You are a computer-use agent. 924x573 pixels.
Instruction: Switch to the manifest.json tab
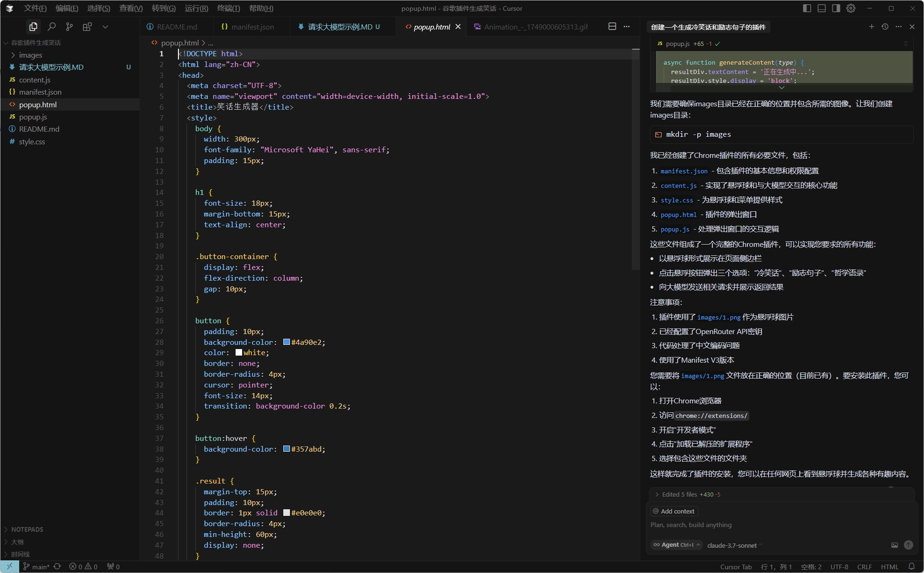coord(252,27)
